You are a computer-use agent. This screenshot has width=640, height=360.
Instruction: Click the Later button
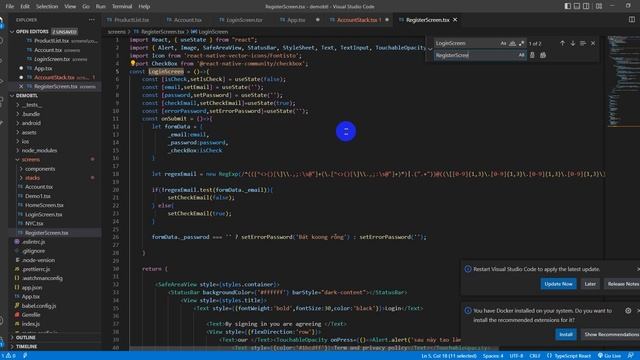(x=590, y=284)
